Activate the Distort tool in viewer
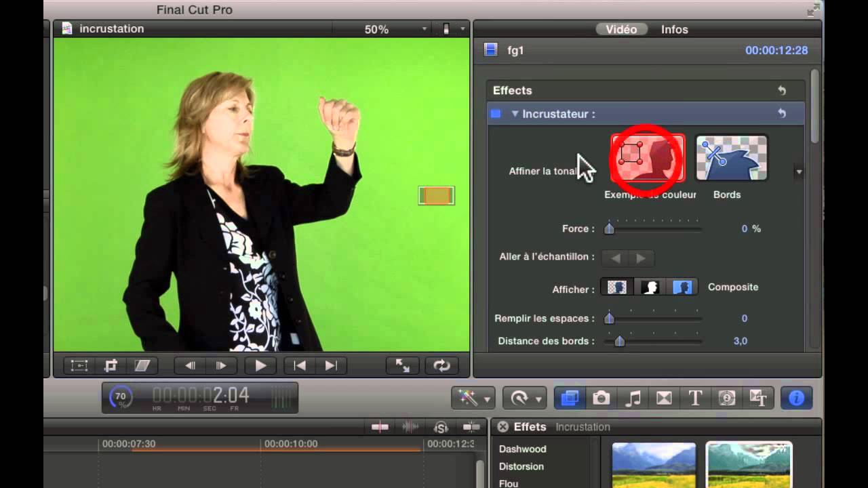 click(142, 365)
